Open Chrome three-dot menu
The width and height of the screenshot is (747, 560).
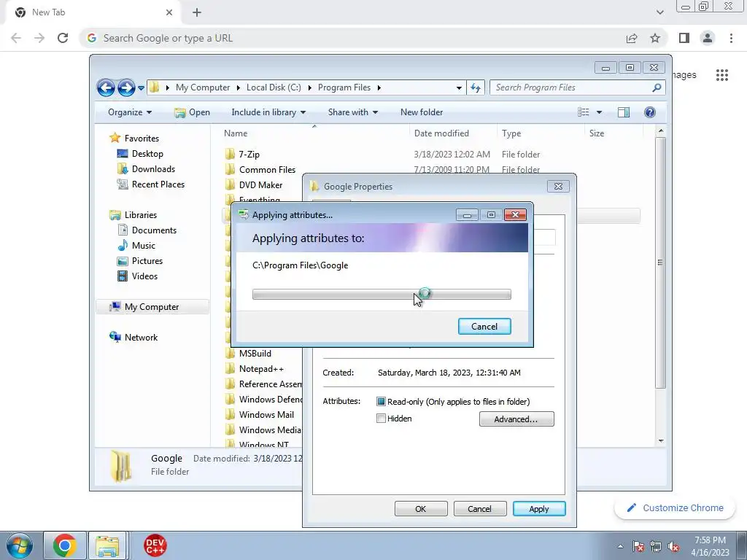point(731,38)
